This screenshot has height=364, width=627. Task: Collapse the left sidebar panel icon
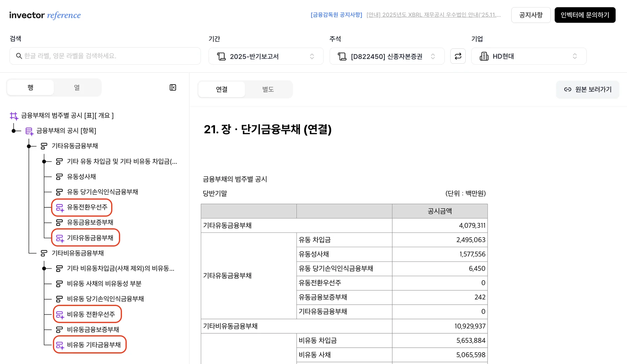click(x=173, y=87)
